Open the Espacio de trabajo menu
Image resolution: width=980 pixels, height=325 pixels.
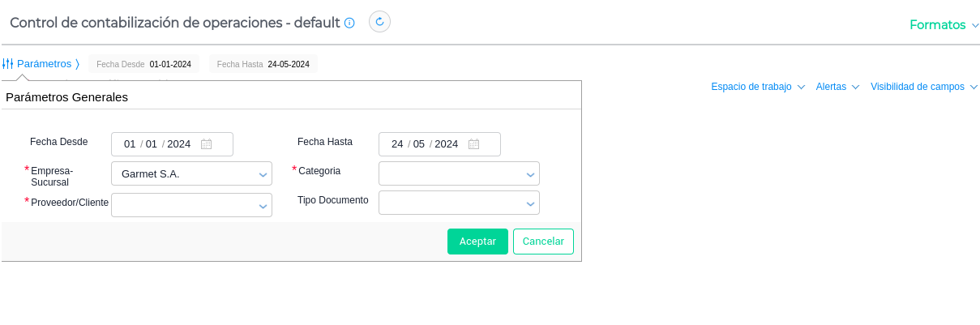tap(757, 87)
